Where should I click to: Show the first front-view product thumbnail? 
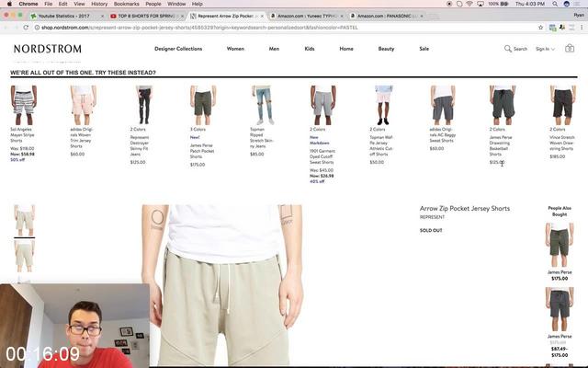pos(25,220)
